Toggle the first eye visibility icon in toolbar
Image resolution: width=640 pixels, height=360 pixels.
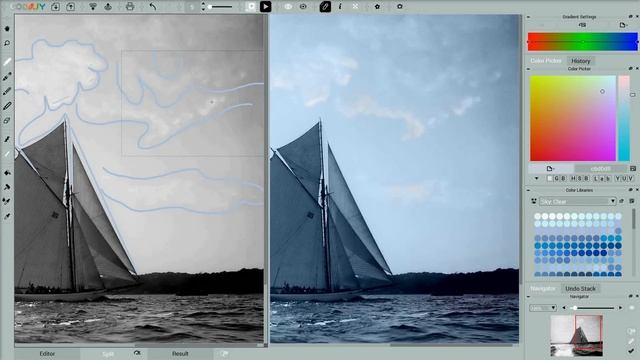[x=288, y=7]
